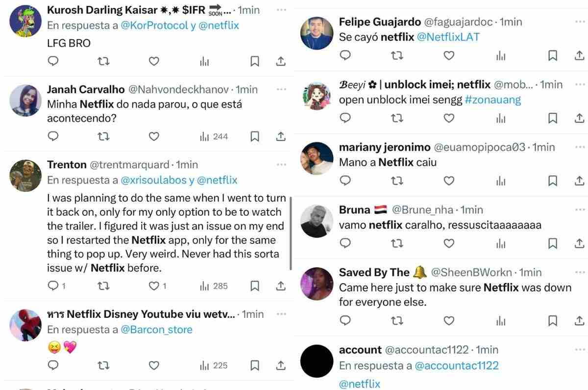Open more options on Felipe Guajardo's tweet

(x=580, y=22)
